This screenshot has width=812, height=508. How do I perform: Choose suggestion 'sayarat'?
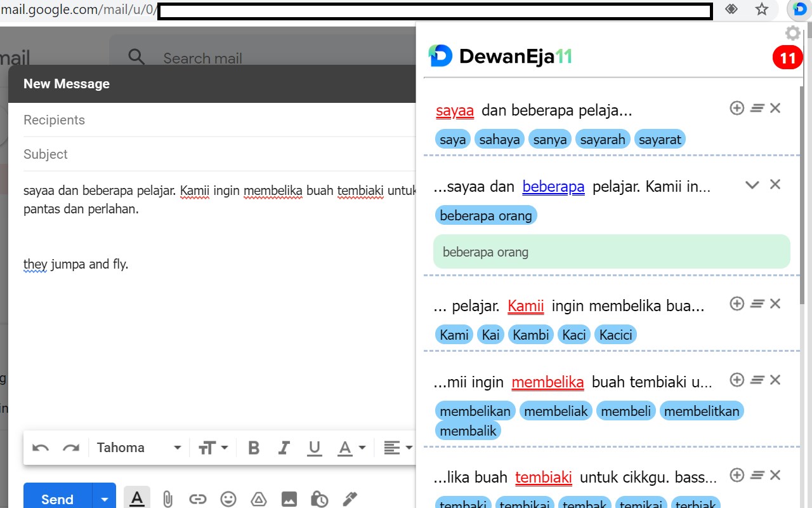660,139
